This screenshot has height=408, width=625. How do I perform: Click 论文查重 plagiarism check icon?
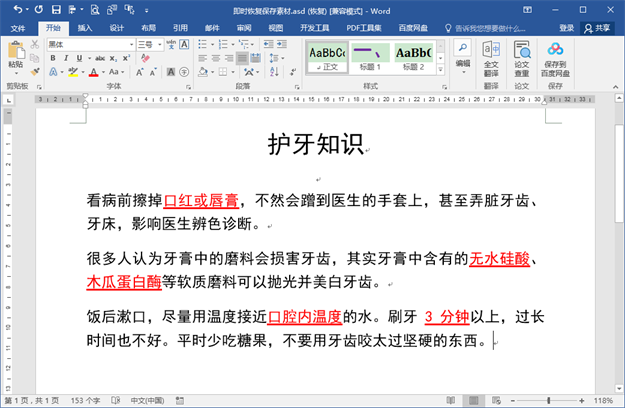522,58
